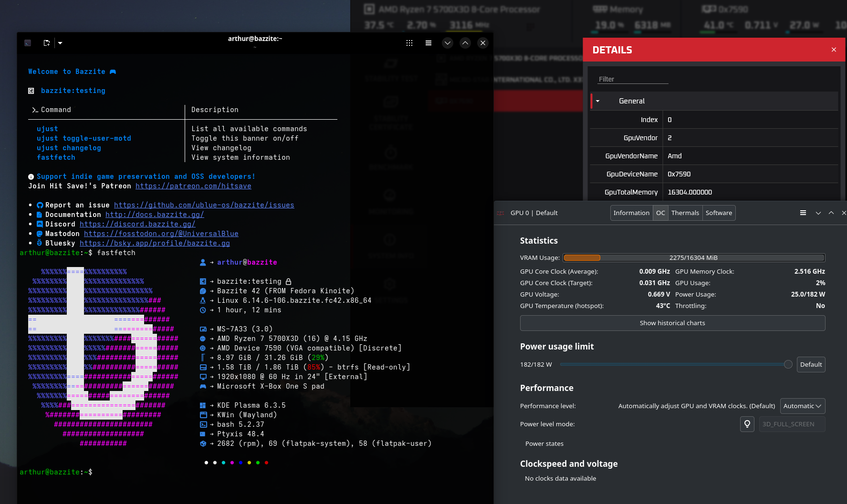Click the gamepad icon beside Microsoft X-Box pad

click(x=203, y=386)
